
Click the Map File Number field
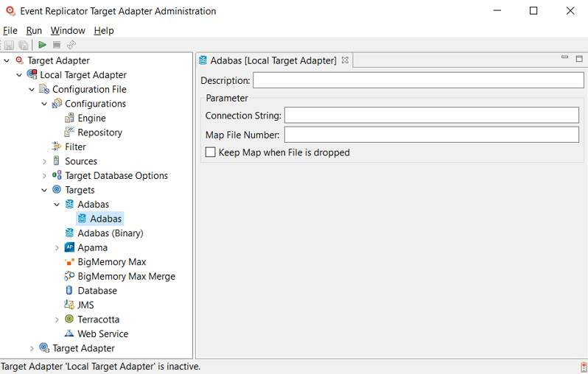click(431, 135)
